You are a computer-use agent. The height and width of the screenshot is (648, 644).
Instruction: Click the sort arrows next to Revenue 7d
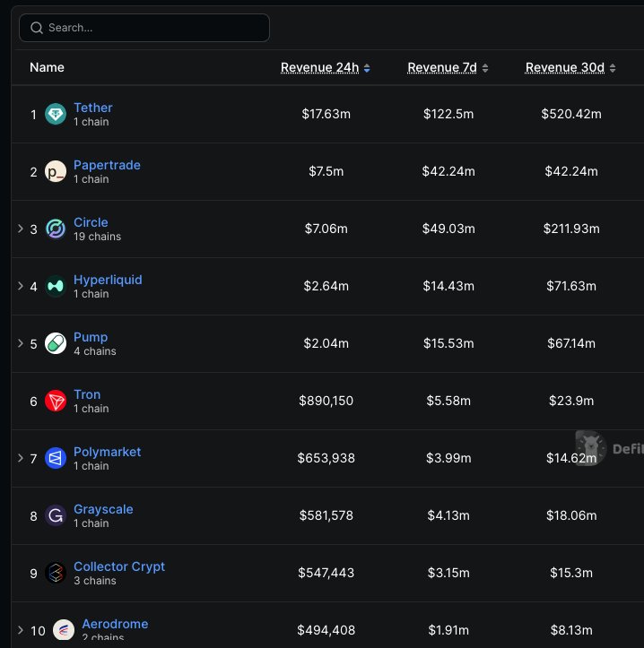[485, 68]
